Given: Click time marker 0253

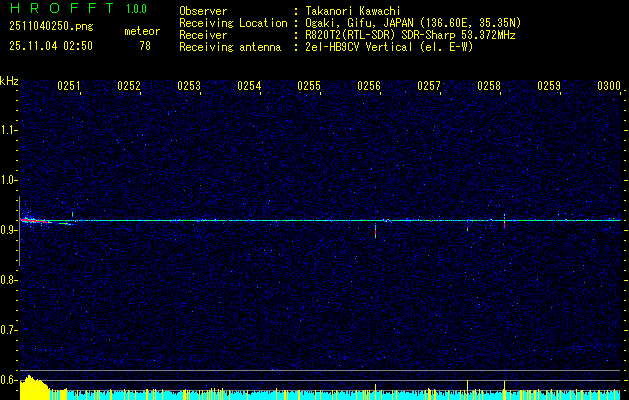Looking at the screenshot, I should click(x=189, y=86).
